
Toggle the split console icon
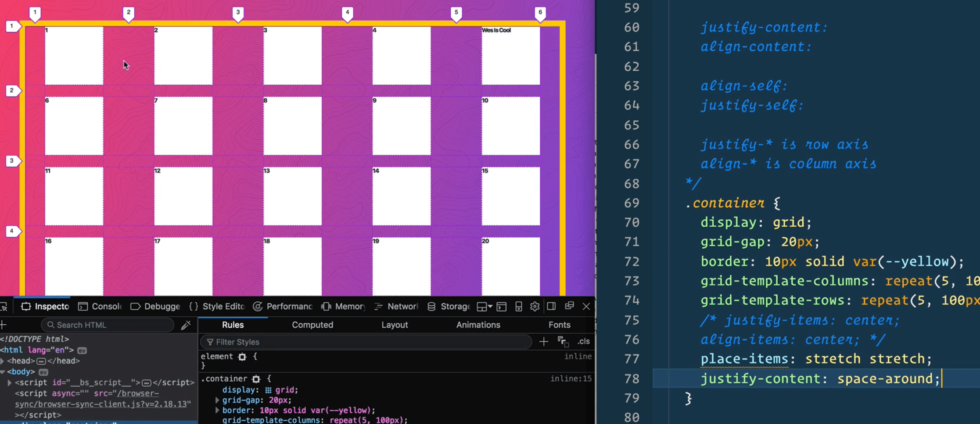pyautogui.click(x=502, y=307)
